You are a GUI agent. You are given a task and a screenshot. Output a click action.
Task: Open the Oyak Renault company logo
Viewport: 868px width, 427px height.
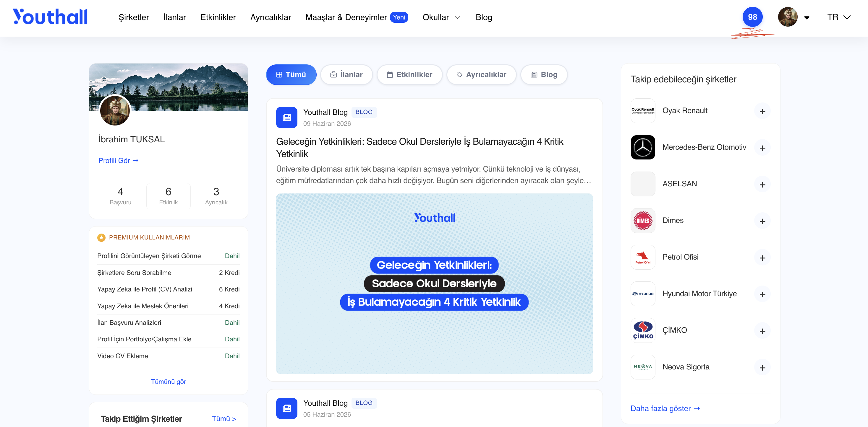point(643,111)
